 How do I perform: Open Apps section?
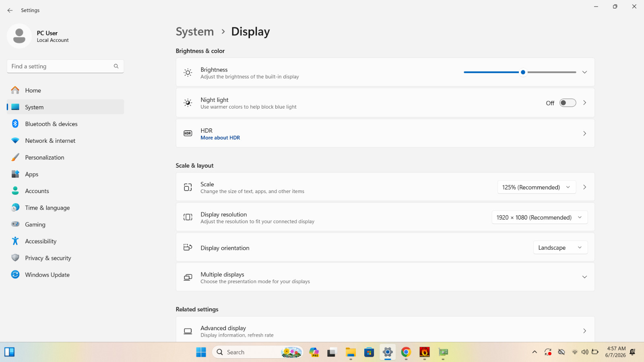(65, 175)
